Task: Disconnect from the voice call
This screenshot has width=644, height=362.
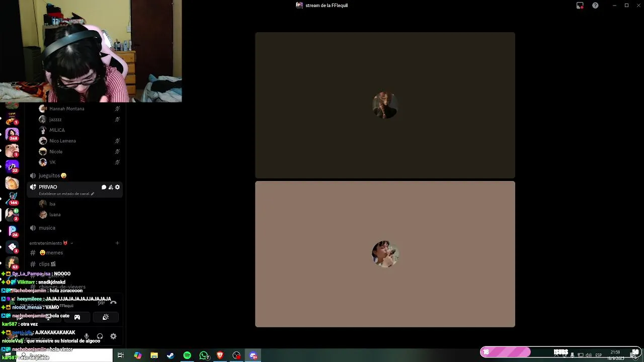Action: (113, 303)
